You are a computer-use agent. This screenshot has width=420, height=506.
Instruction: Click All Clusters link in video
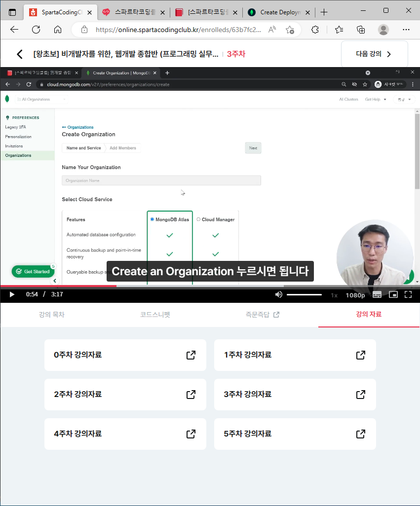click(348, 100)
